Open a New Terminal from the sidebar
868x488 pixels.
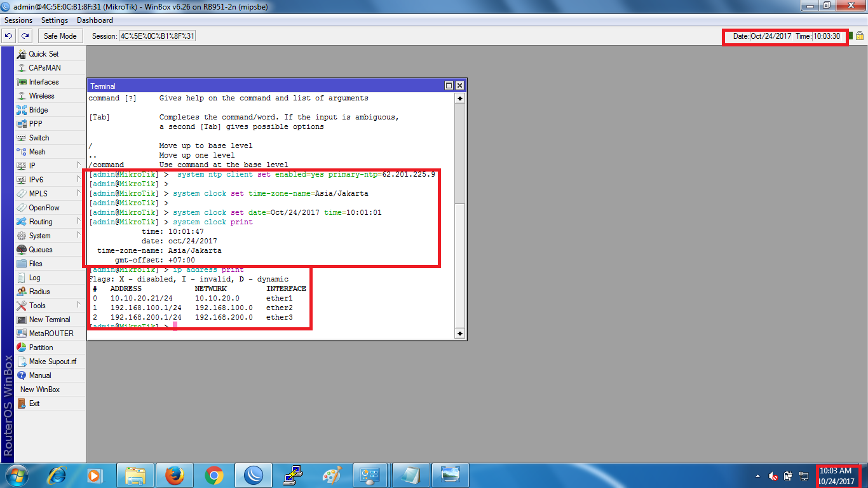[x=50, y=320]
